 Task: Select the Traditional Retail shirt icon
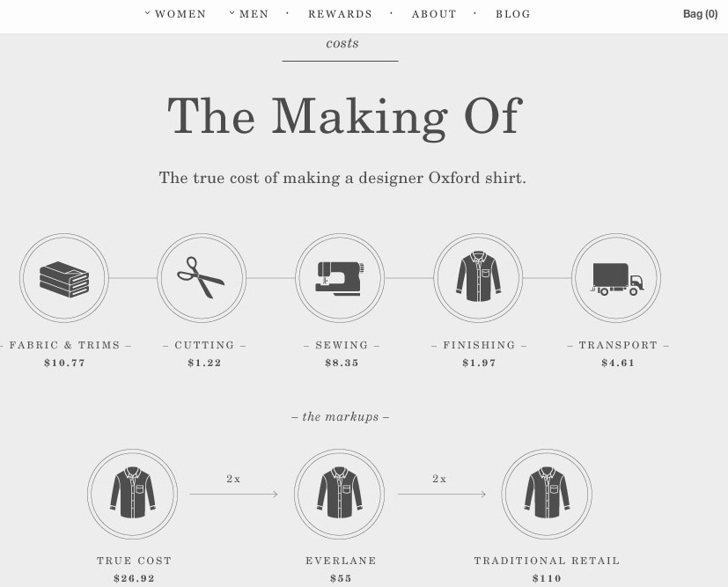point(547,494)
